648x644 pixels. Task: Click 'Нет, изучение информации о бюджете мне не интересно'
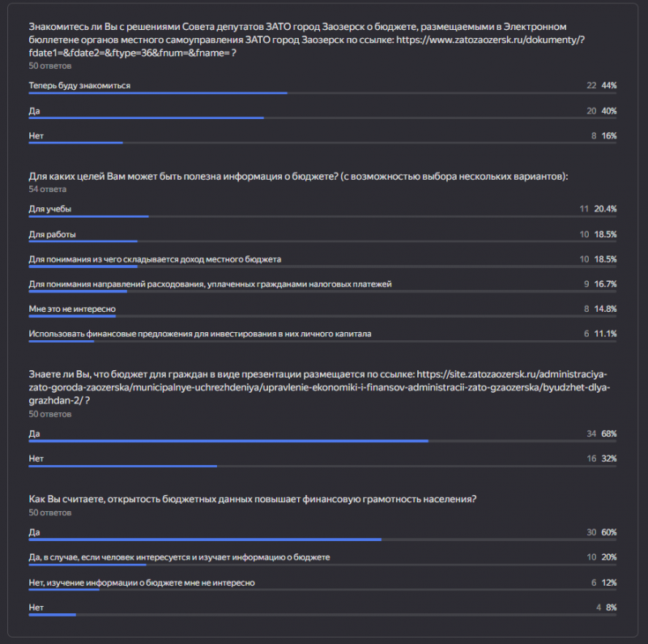[x=142, y=582]
